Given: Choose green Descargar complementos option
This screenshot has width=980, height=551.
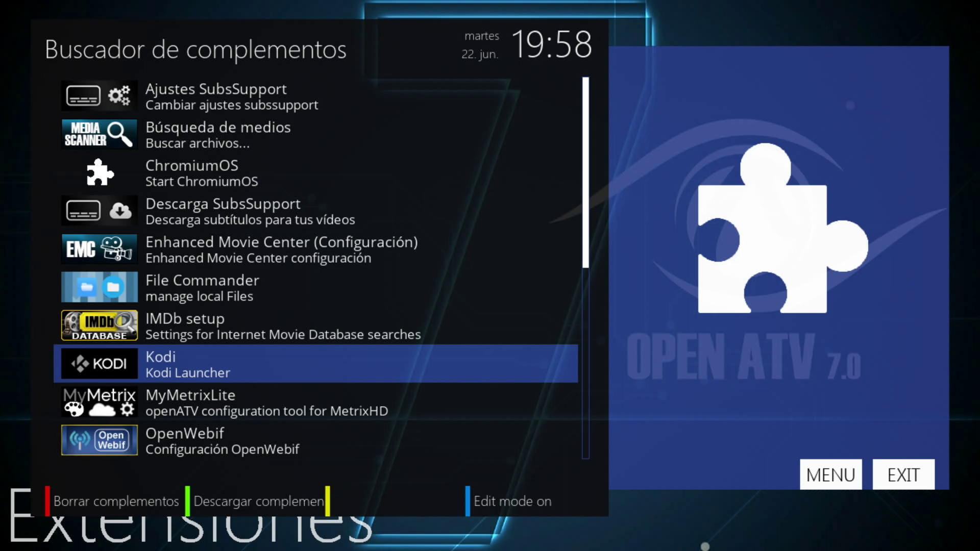Looking at the screenshot, I should coord(258,501).
